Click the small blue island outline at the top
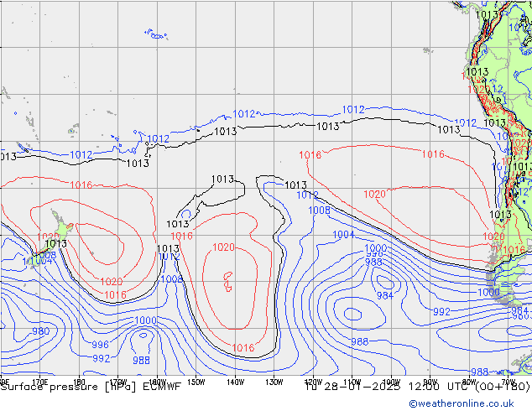Screen dimensions: 532x411 click(x=156, y=34)
